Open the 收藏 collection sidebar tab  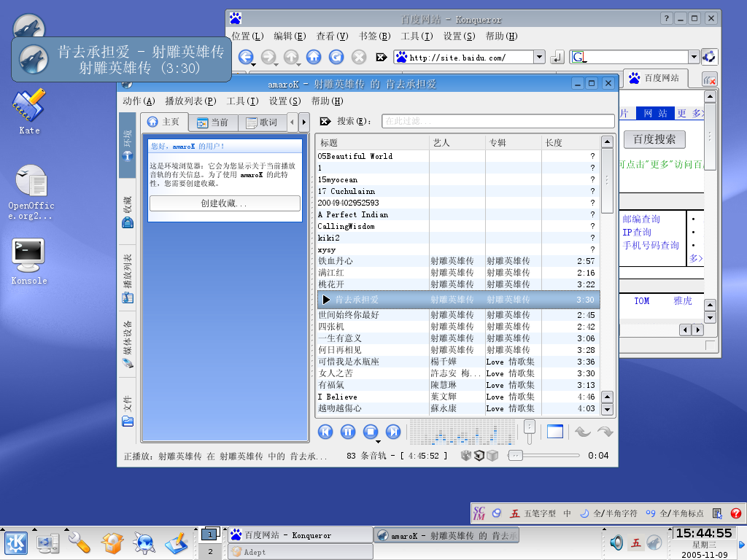pos(127,212)
